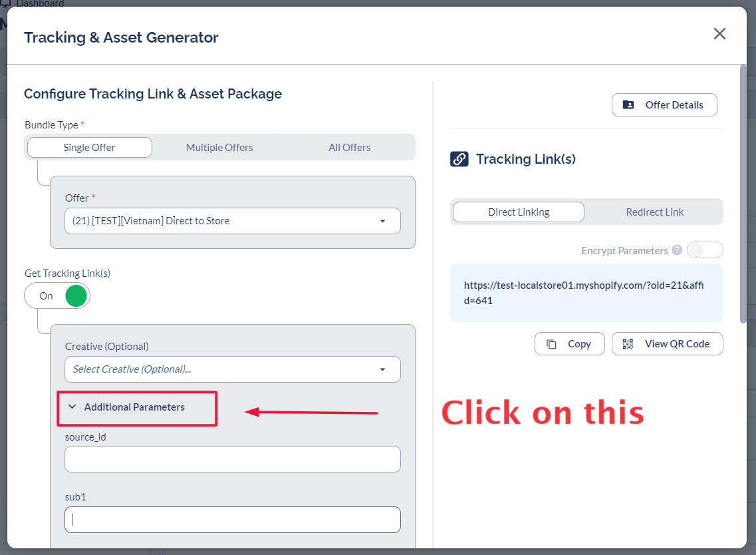Close the Tracking & Asset Generator dialog
This screenshot has width=756, height=555.
tap(719, 34)
